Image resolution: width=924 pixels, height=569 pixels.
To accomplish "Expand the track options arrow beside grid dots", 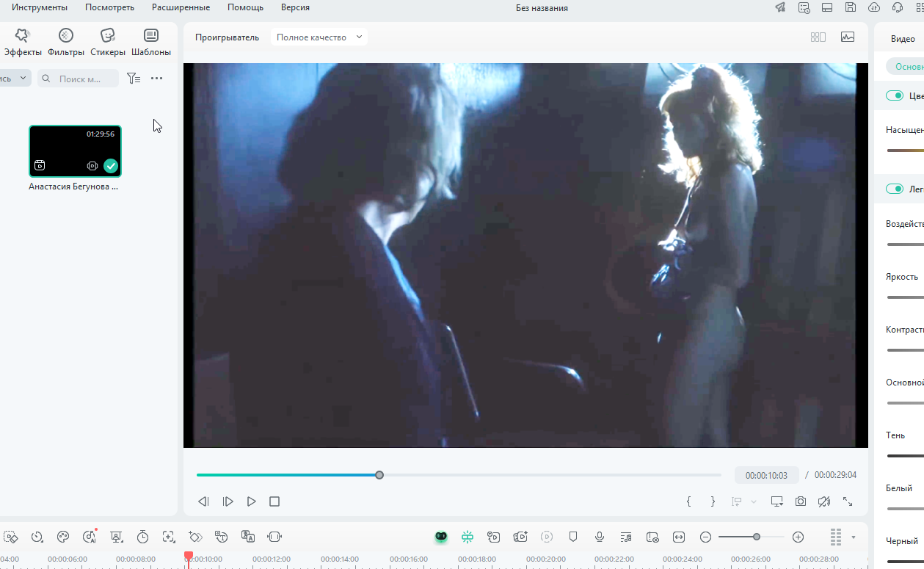I will click(854, 537).
